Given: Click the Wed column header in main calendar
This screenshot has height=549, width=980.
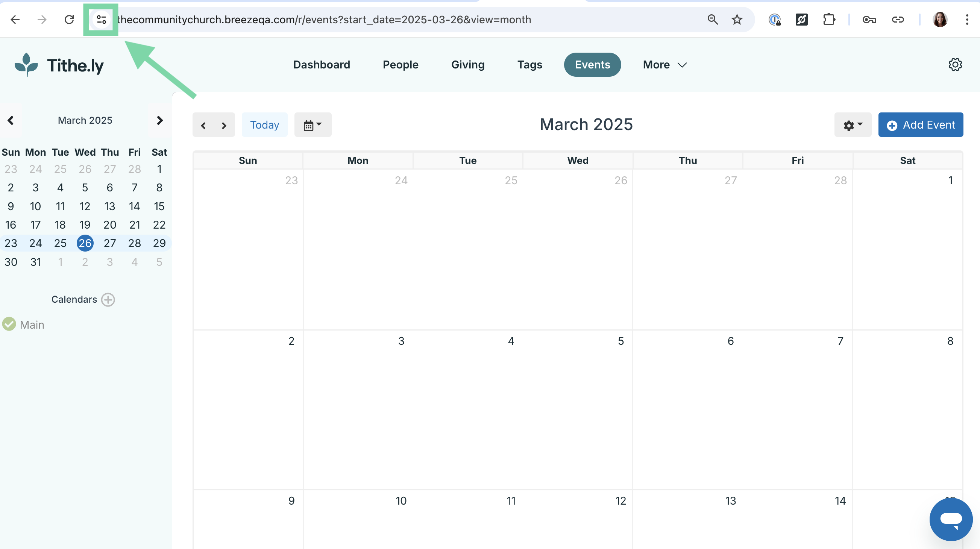Looking at the screenshot, I should tap(578, 161).
